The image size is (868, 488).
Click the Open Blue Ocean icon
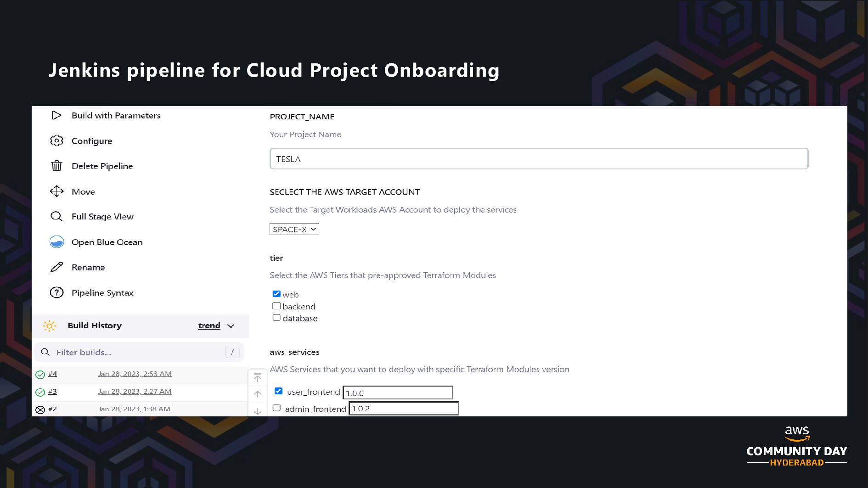pyautogui.click(x=56, y=241)
